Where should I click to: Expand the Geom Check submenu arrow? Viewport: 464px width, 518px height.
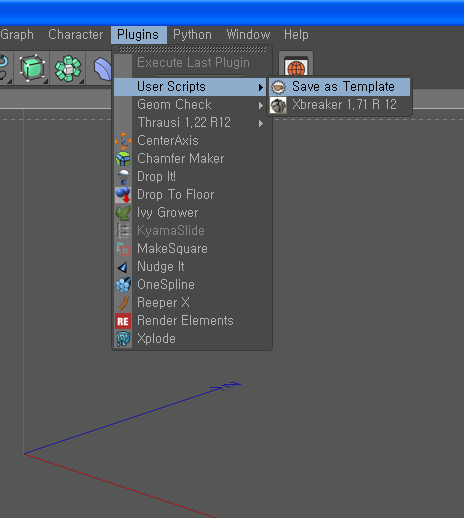(261, 105)
